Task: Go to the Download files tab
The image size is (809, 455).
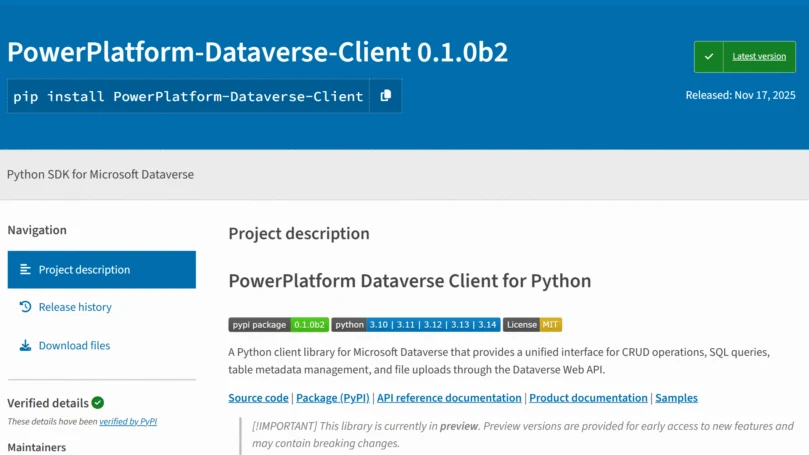Action: coord(74,346)
